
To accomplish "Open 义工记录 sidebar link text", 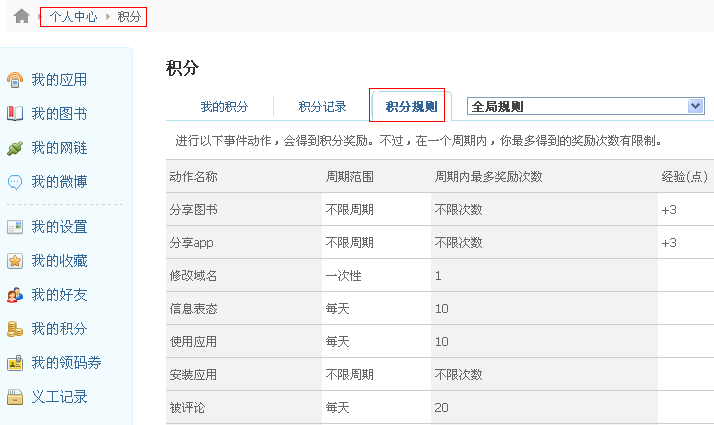I will point(59,397).
